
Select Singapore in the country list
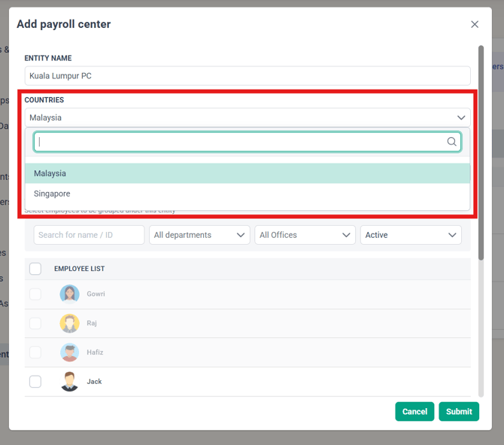point(247,194)
